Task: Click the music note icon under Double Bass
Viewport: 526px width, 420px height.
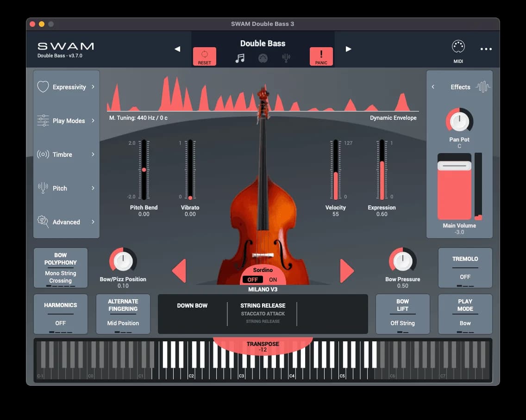Action: pyautogui.click(x=240, y=58)
